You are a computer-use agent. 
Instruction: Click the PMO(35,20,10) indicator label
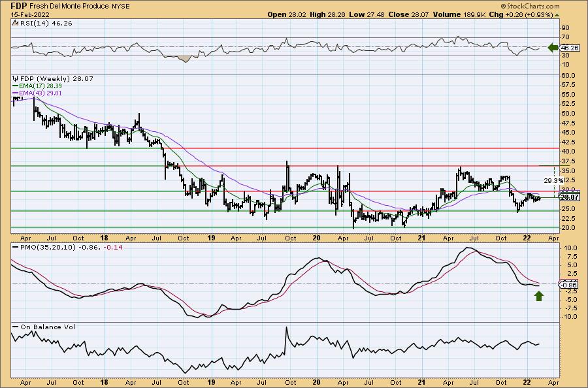[48, 248]
